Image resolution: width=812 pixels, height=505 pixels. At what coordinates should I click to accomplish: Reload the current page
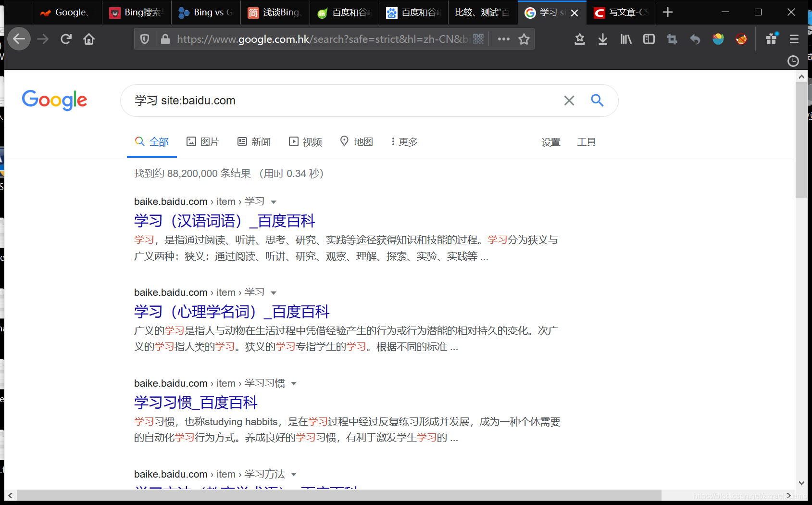point(66,39)
